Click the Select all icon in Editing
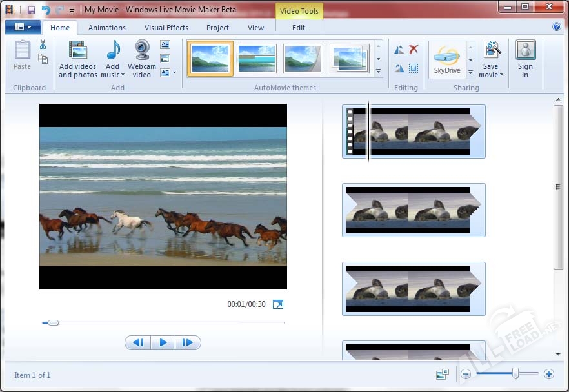 coord(414,68)
